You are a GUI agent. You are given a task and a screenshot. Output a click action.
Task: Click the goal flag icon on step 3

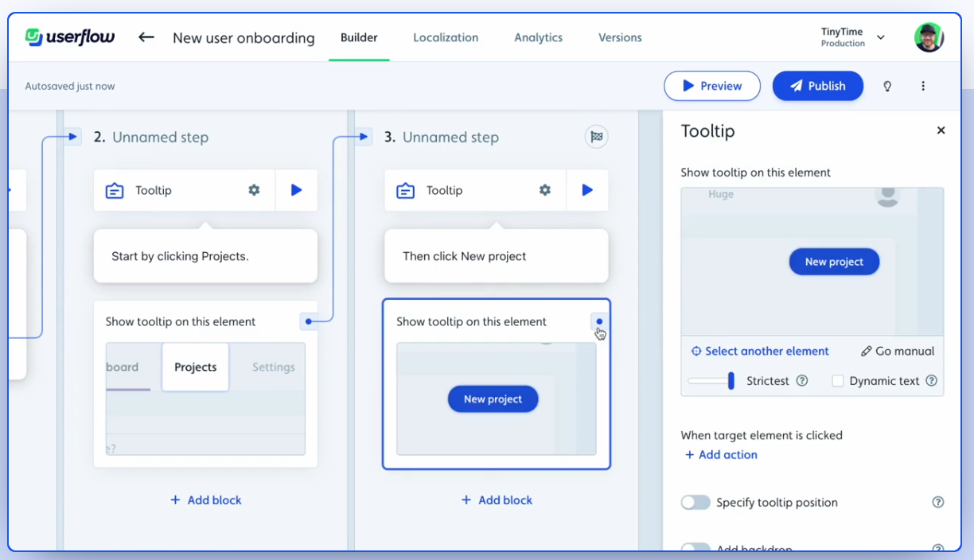click(596, 136)
